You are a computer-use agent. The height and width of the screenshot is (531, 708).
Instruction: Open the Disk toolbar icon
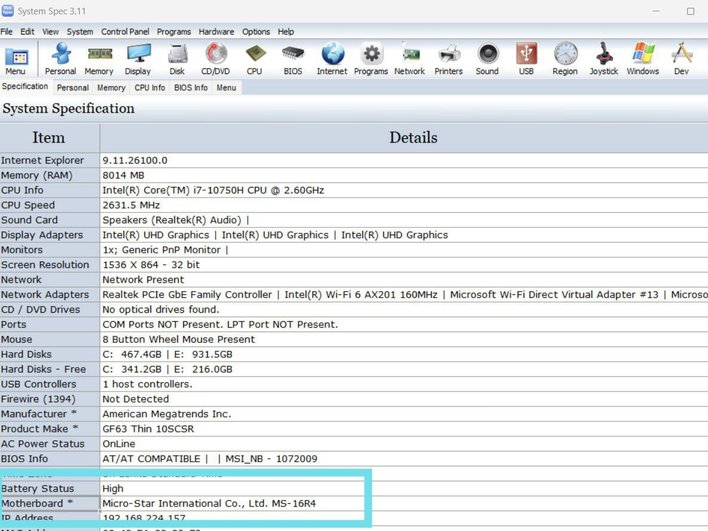[x=177, y=59]
